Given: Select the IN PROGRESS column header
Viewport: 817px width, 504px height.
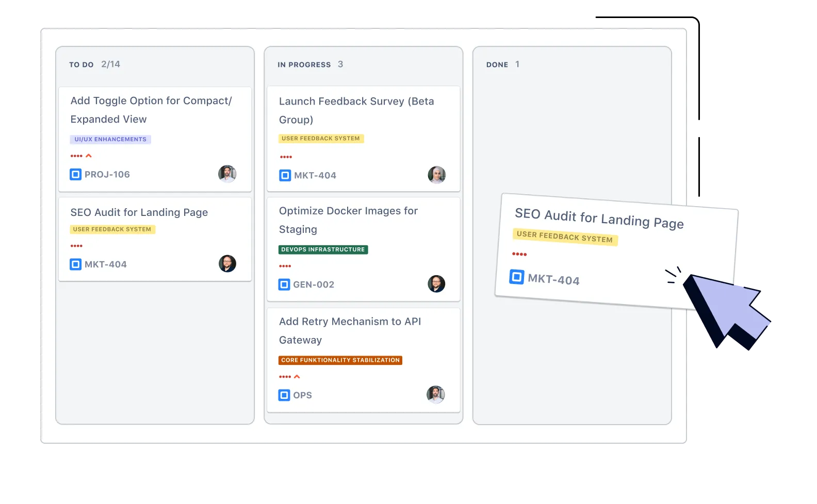Looking at the screenshot, I should point(304,65).
